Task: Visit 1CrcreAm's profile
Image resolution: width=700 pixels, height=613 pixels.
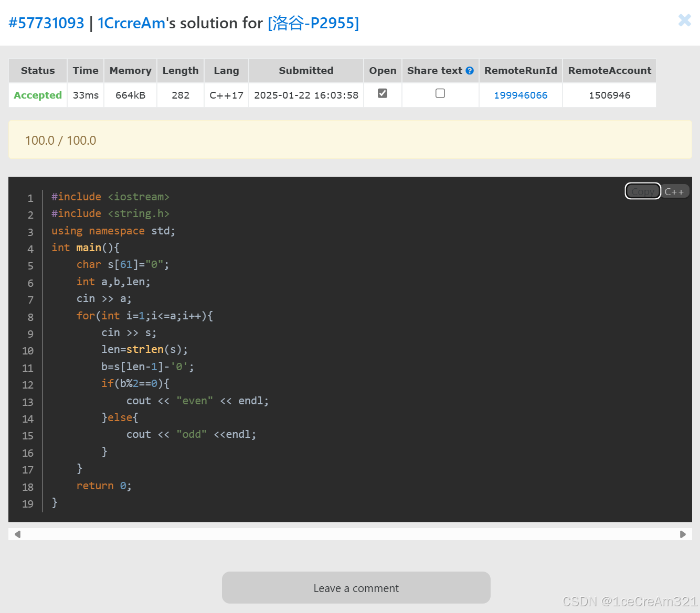Action: click(131, 23)
